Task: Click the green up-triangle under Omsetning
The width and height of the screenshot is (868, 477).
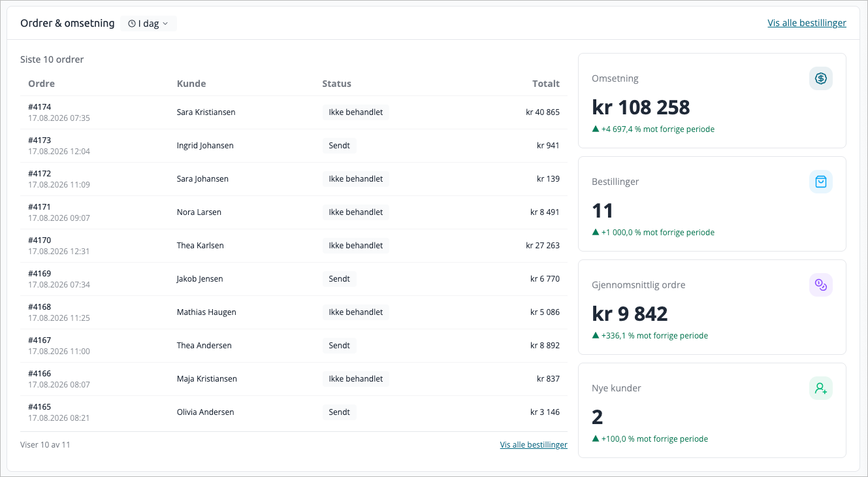Action: pos(596,129)
